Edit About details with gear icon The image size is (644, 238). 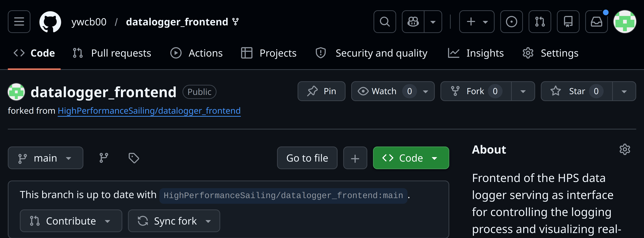pos(625,149)
